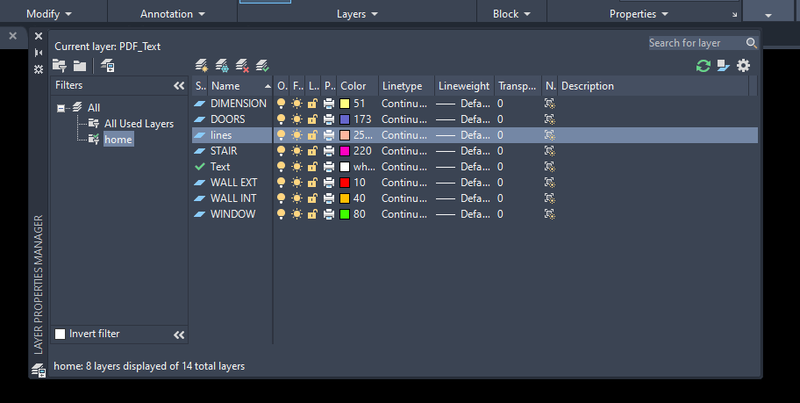
Task: Check the Invert filter checkbox
Action: (60, 334)
